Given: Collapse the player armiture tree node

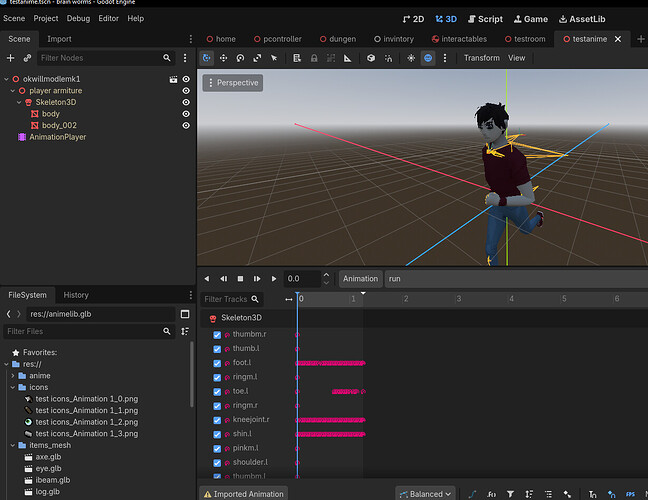Looking at the screenshot, I should coord(13,90).
